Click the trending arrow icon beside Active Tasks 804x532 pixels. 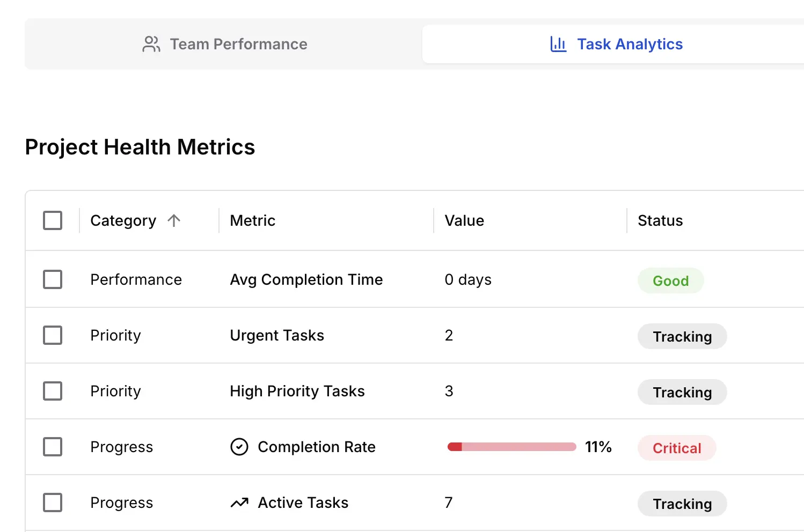239,502
